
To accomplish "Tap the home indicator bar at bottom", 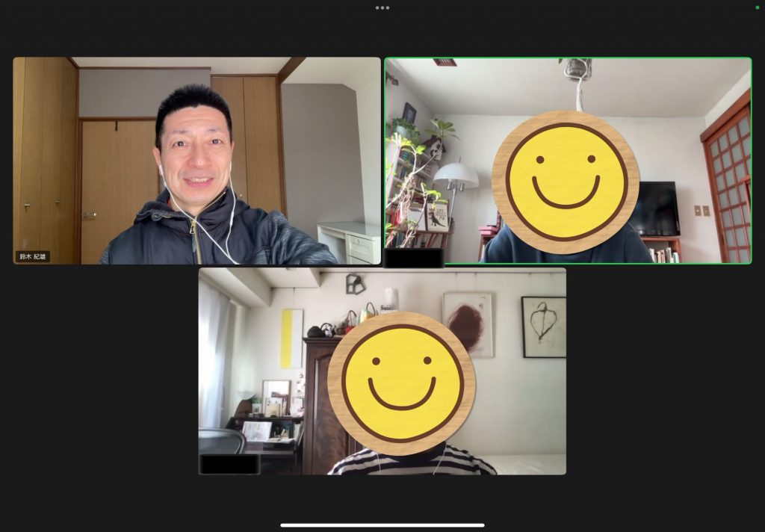I will pos(382,525).
